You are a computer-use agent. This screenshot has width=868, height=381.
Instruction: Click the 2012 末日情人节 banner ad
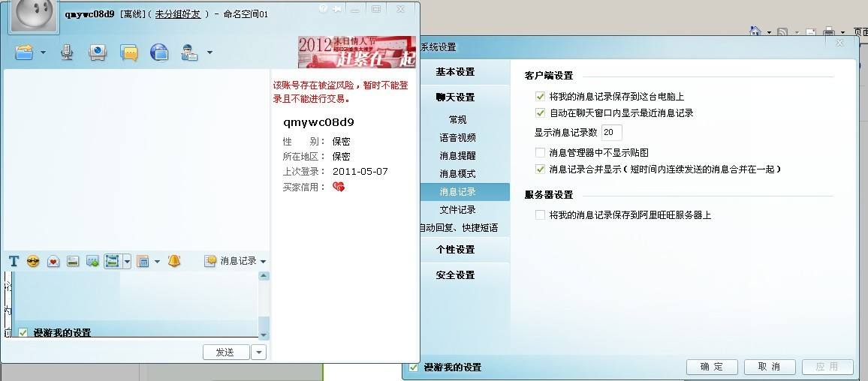click(357, 52)
